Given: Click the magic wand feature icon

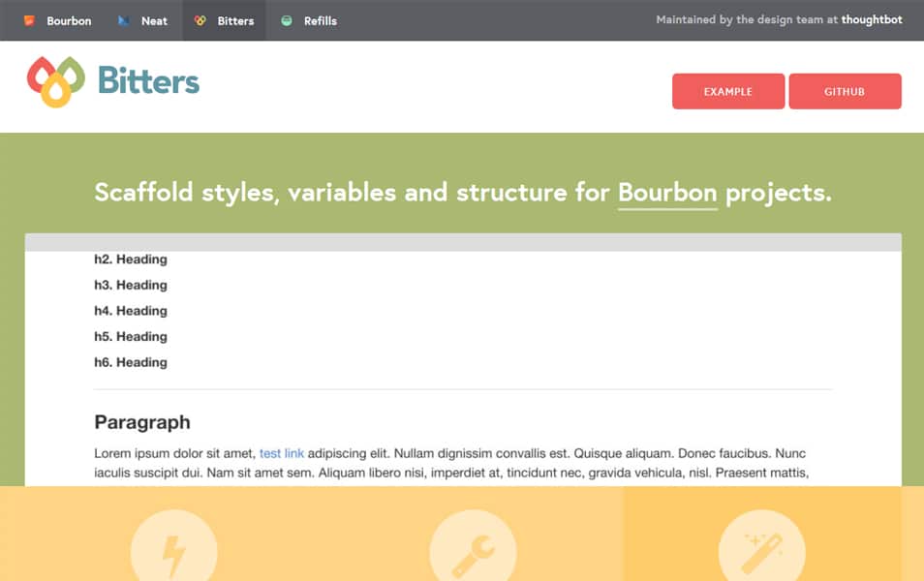Looking at the screenshot, I should 762,547.
